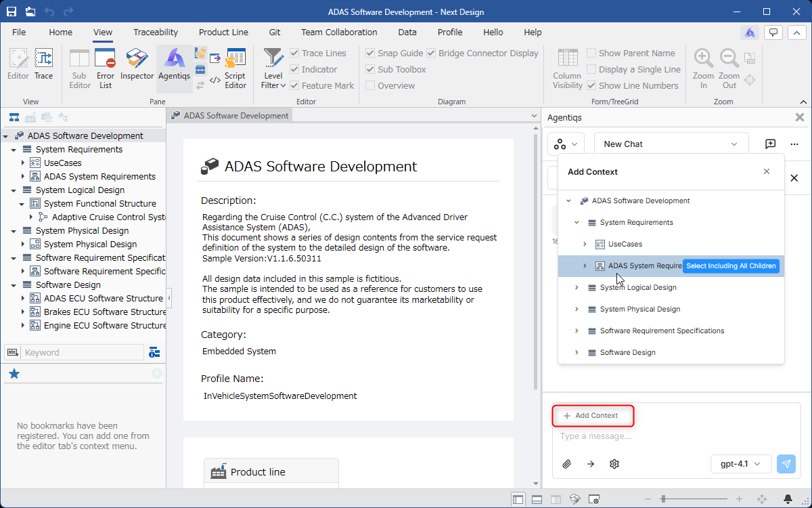Open Zoom In on ribbon
Image resolution: width=812 pixels, height=508 pixels.
click(704, 68)
